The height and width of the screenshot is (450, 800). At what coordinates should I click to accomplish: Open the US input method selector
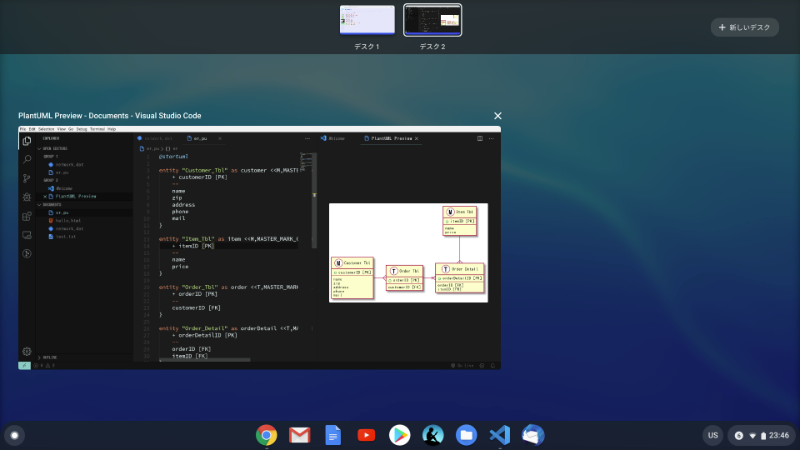pos(713,435)
